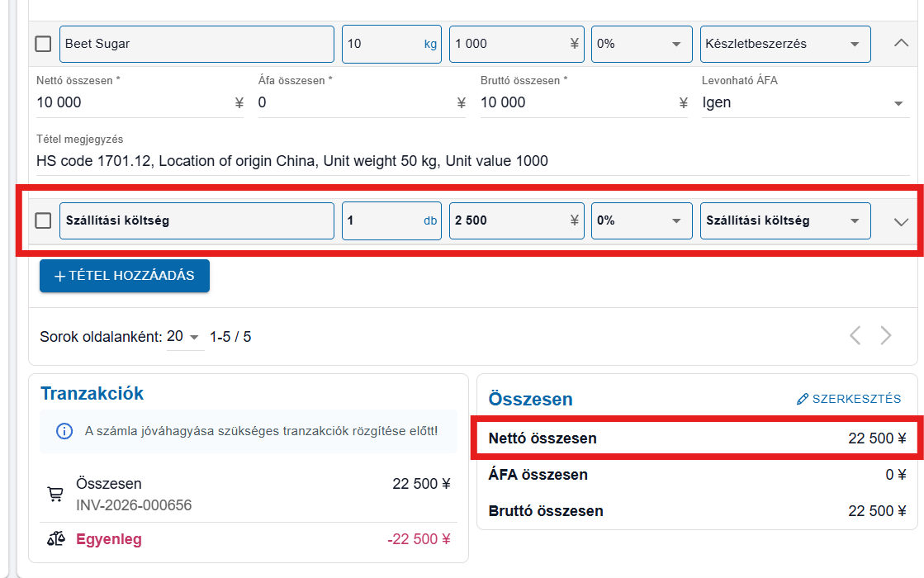Open Beet Sugar VAT rate 0% dropdown
The height and width of the screenshot is (578, 924).
[x=641, y=44]
